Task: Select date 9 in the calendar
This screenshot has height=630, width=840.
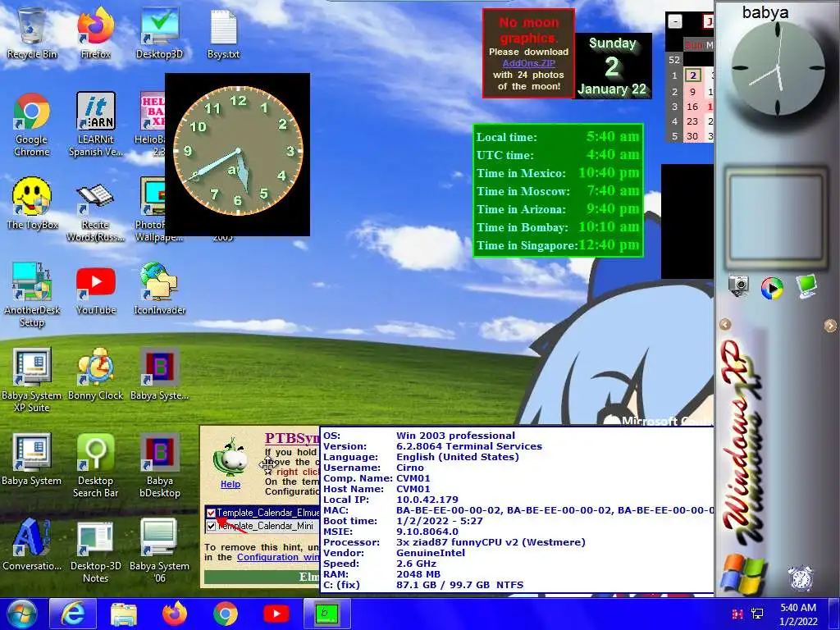Action: [692, 92]
